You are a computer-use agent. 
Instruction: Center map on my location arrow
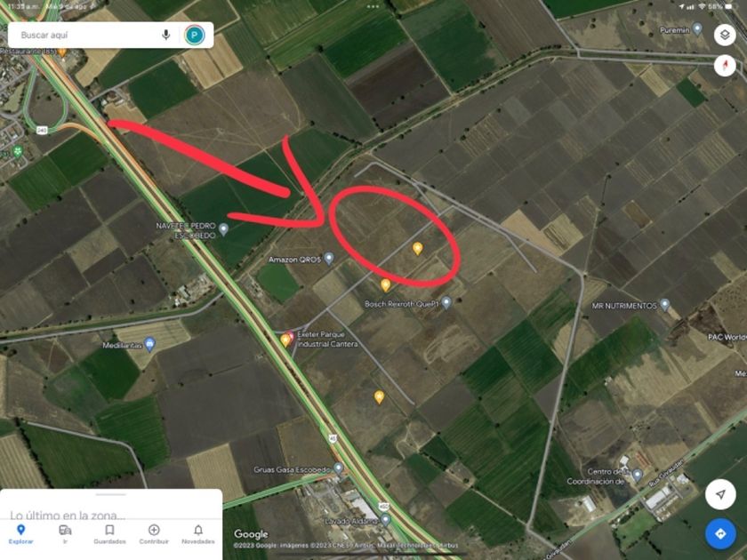720,494
